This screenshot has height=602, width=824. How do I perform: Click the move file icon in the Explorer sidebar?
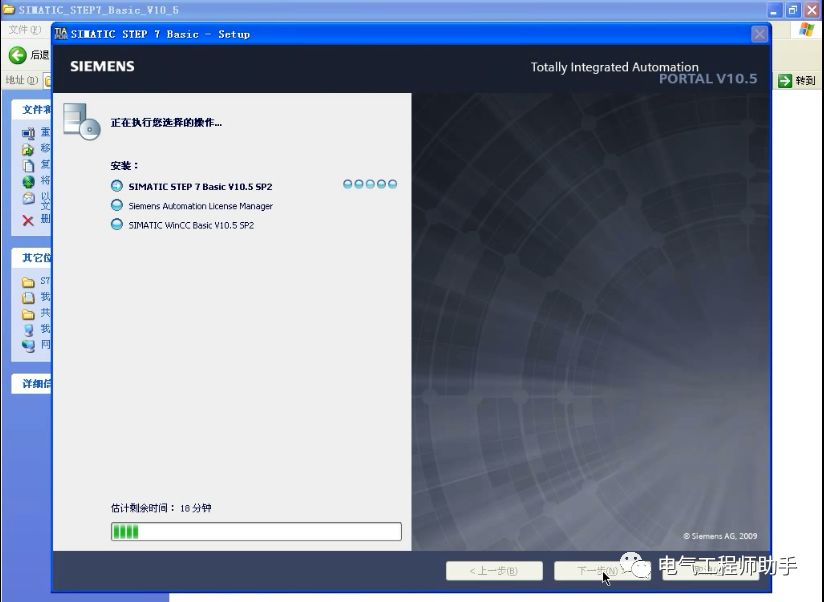coord(28,150)
